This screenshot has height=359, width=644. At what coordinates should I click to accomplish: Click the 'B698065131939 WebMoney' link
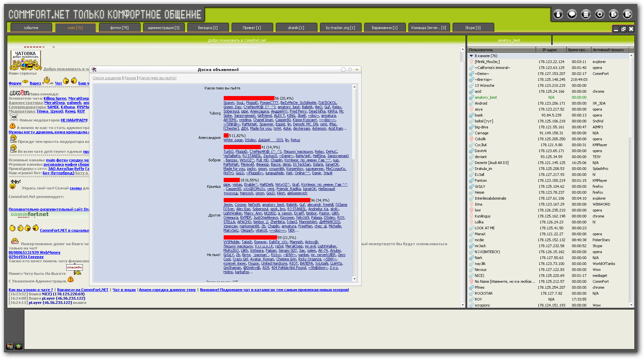coord(35,252)
